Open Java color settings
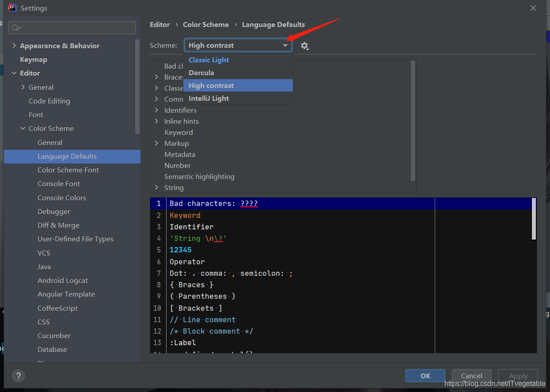Viewport: 550px width, 392px height. (44, 267)
